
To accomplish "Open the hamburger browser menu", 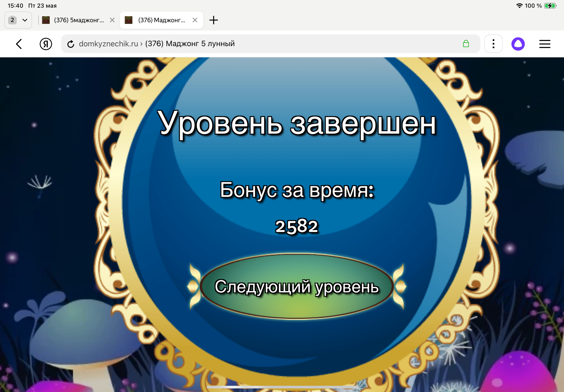I will [x=545, y=44].
